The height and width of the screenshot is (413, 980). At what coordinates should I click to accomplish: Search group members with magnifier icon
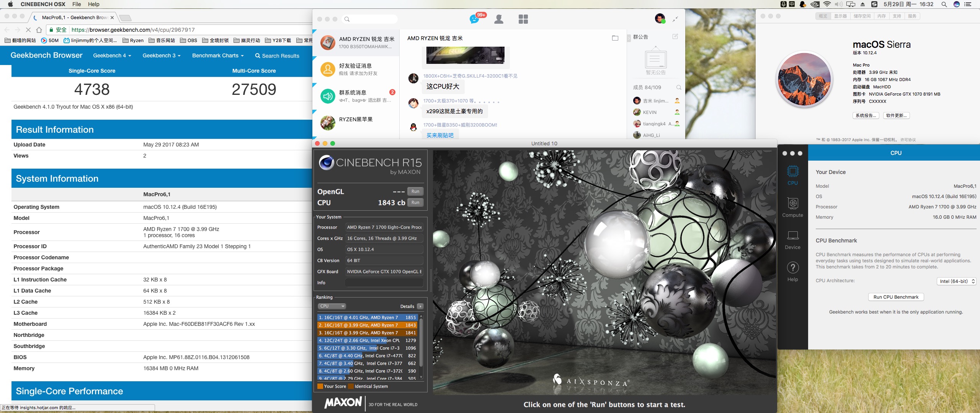pos(678,88)
